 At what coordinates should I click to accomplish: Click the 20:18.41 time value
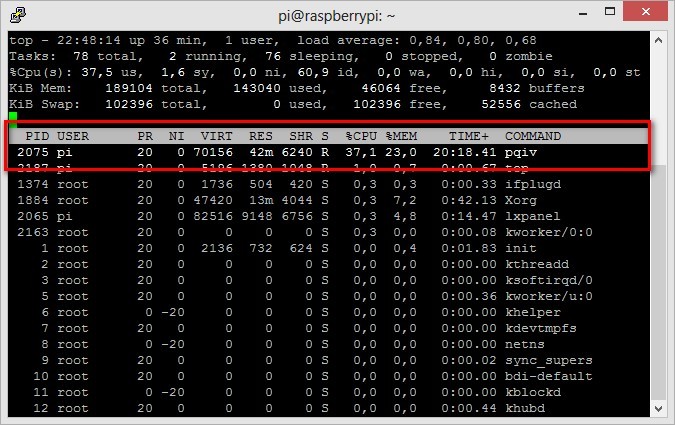tap(464, 152)
